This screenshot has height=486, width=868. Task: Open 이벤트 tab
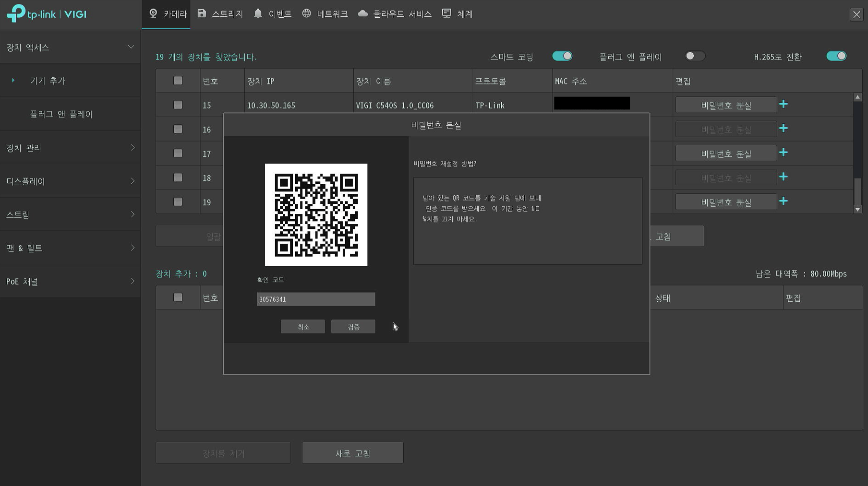pos(273,14)
